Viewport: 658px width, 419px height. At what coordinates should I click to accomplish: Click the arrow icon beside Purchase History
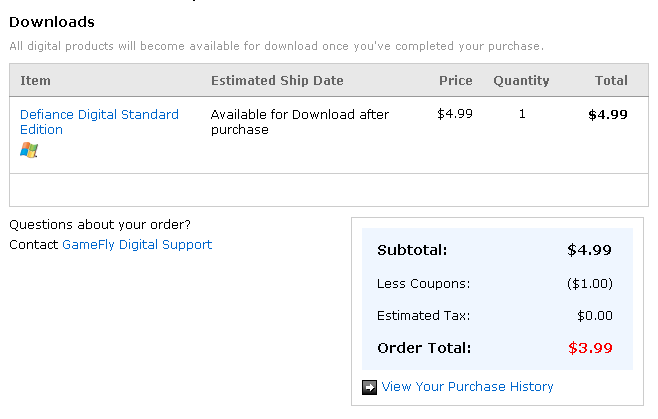(369, 387)
